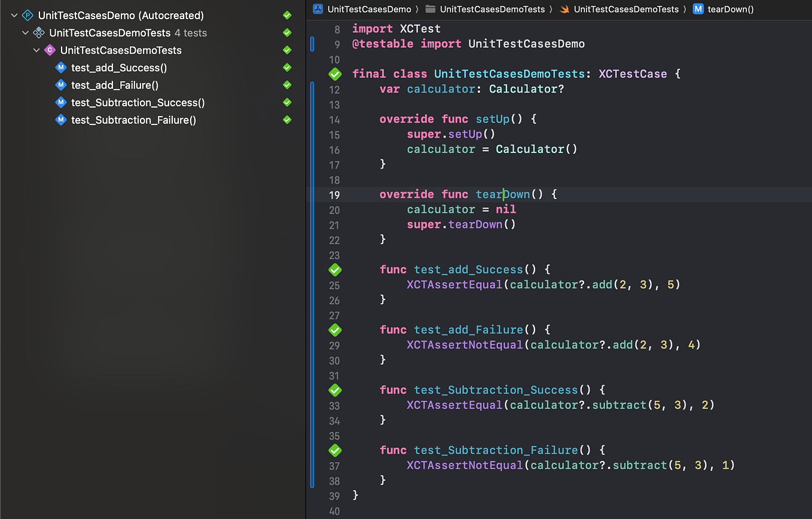Click the folder icon before UnitTestCasesDemoTests in breadcrumb
The image size is (812, 519).
(429, 9)
